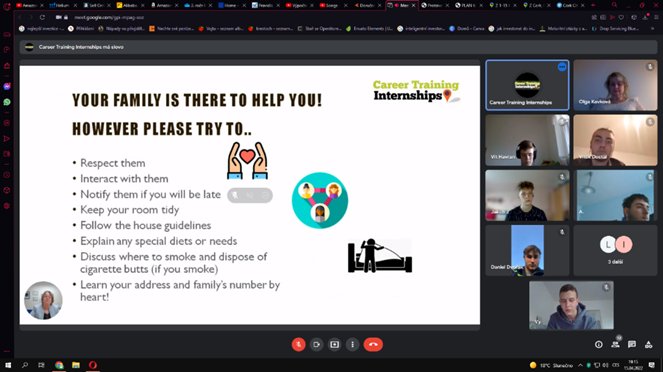
Task: Open the Activities shapes icon
Action: 649,345
